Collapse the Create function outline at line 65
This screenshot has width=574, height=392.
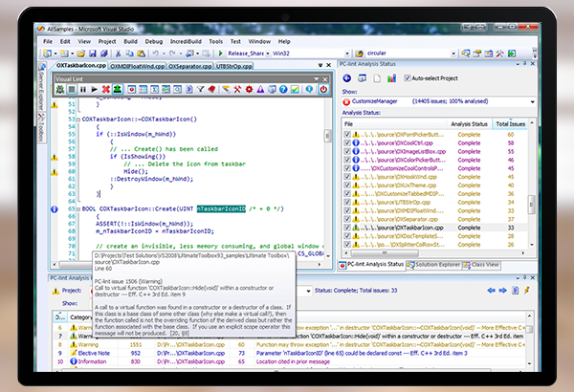point(78,209)
